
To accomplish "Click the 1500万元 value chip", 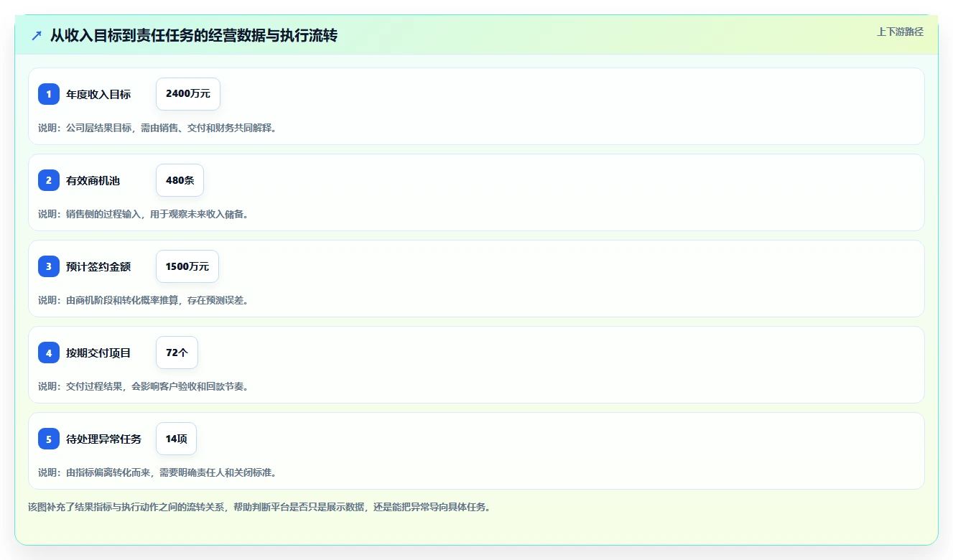I will pos(187,266).
